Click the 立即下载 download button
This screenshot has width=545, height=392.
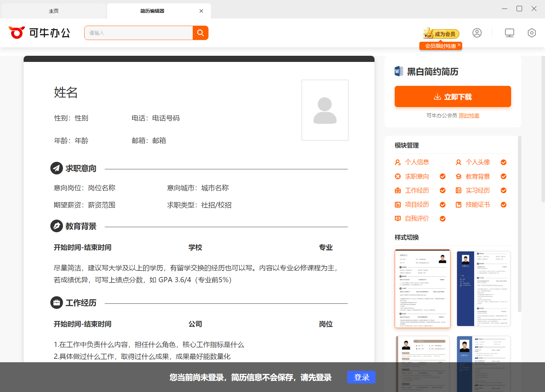453,96
